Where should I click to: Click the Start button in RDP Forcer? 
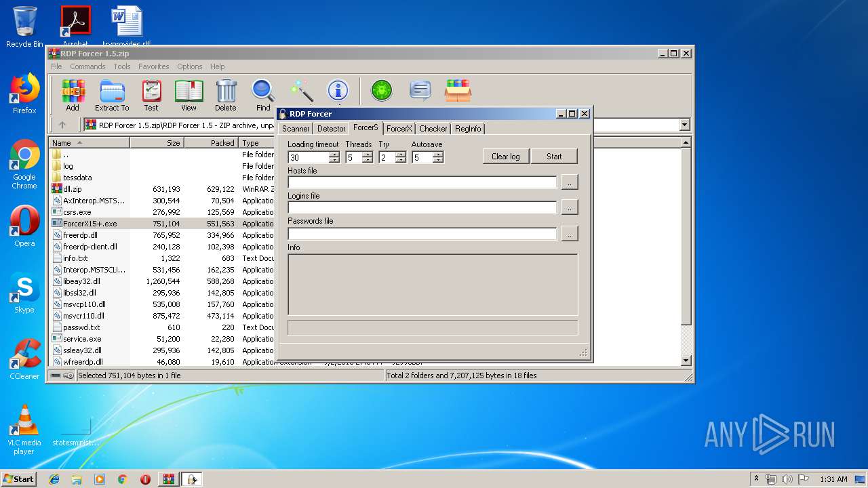click(x=554, y=157)
